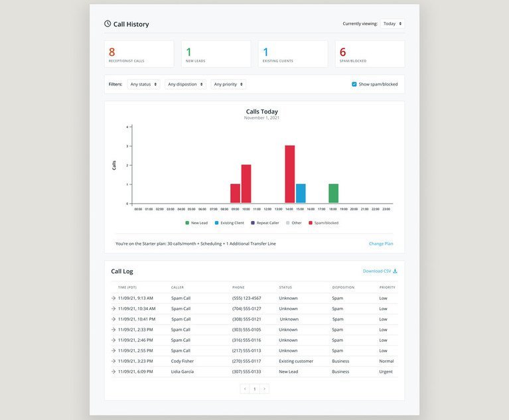Open the Any disposition filter dropdown

pos(184,84)
